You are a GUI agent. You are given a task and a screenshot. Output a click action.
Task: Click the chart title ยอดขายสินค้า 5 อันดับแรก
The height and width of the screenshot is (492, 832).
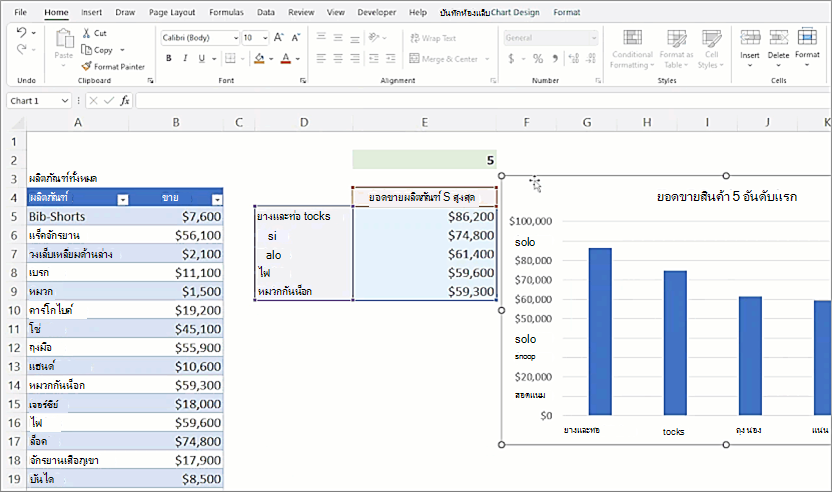pos(726,197)
